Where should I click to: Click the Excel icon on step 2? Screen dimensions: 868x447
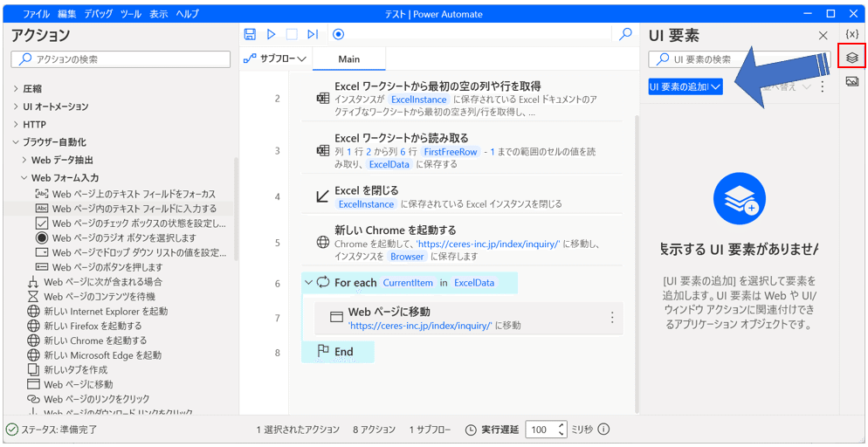click(x=322, y=99)
